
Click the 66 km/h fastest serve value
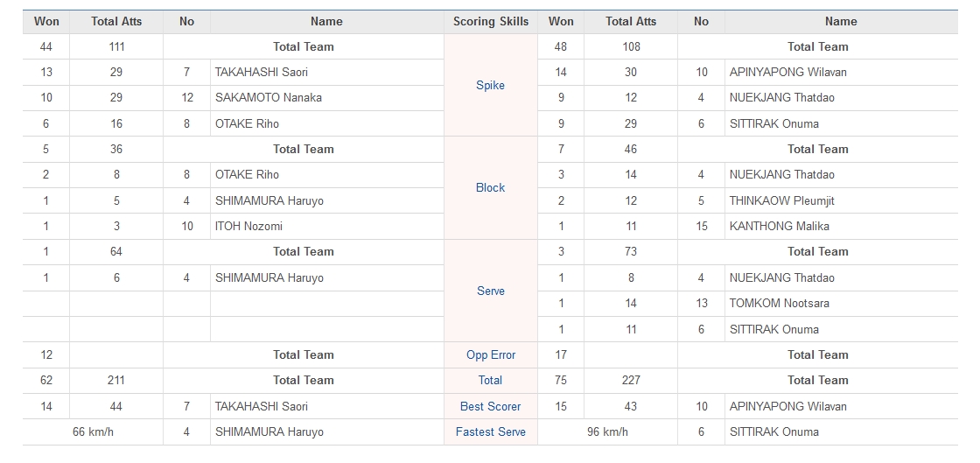[93, 432]
